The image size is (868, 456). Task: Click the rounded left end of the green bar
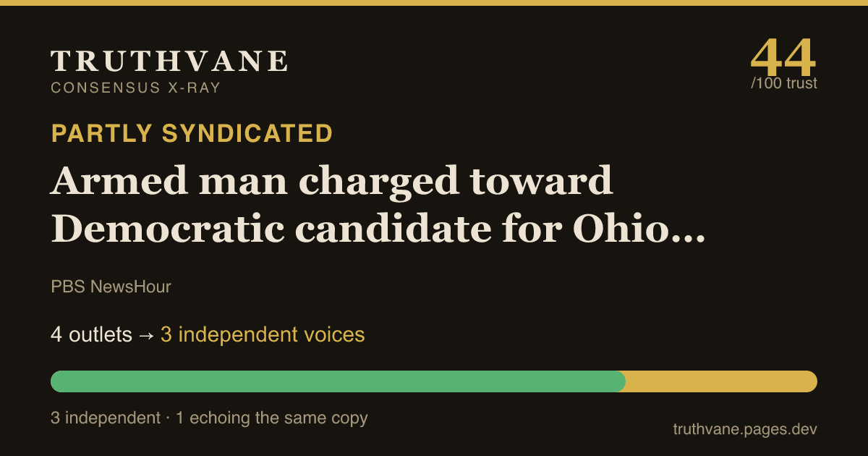coord(58,381)
